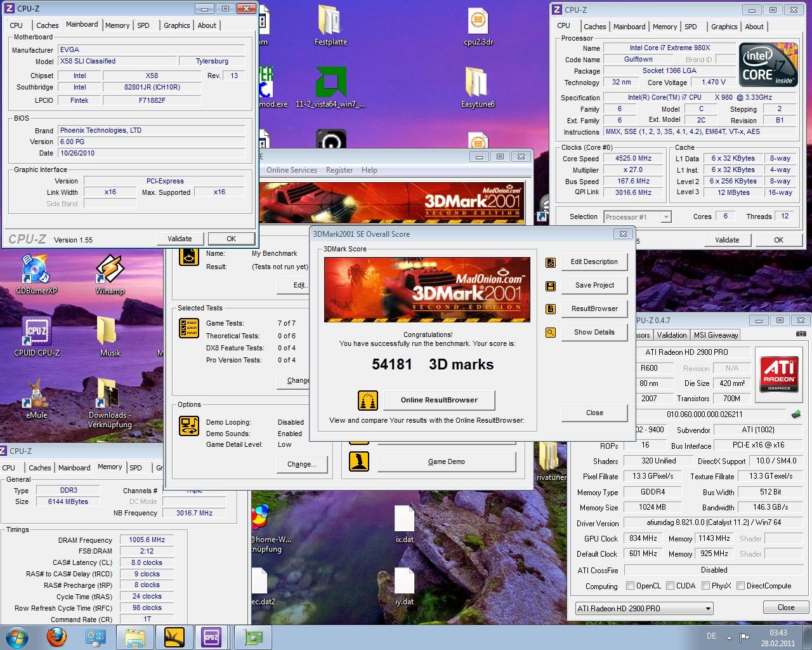Switch to the CPU-Z taskbar button
Viewport: 812px width, 650px height.
(211, 637)
